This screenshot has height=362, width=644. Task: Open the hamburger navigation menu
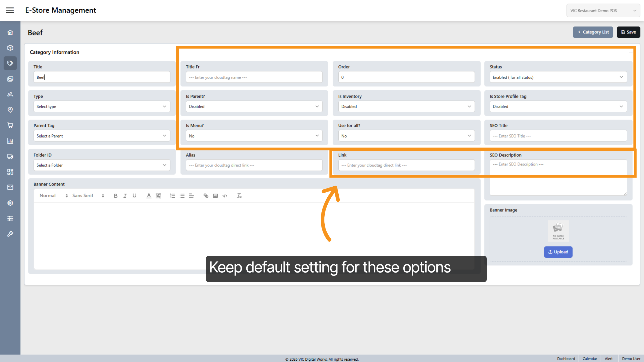coord(10,10)
